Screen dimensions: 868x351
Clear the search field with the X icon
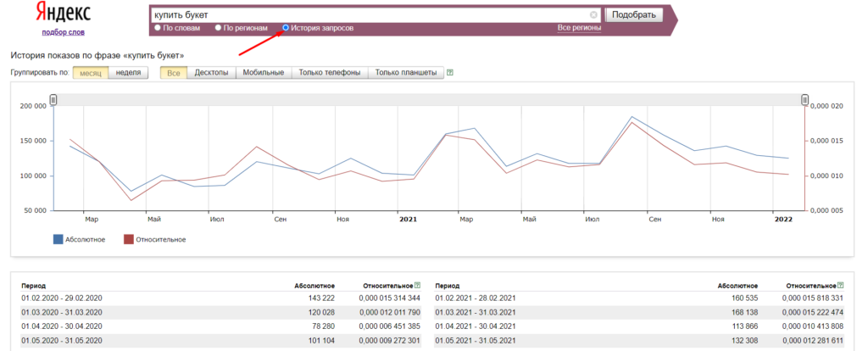[593, 14]
